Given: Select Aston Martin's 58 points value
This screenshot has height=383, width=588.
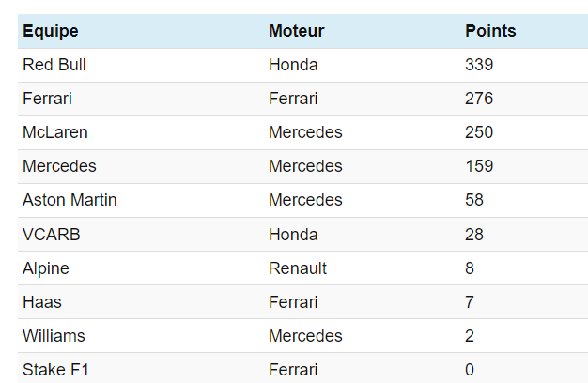Looking at the screenshot, I should (474, 200).
